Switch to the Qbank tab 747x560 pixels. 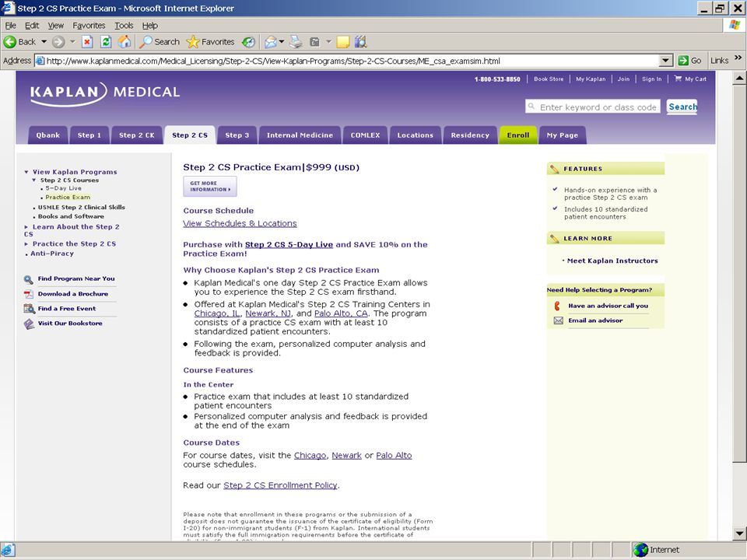(48, 135)
